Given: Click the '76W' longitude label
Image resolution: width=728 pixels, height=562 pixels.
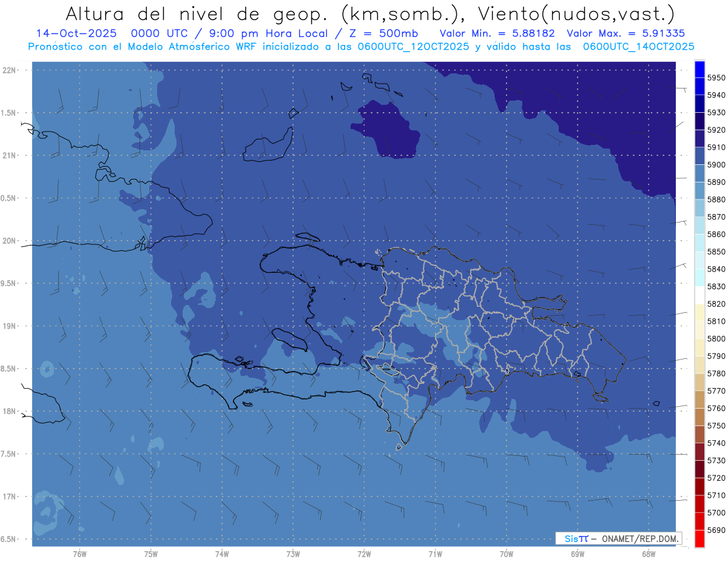Looking at the screenshot, I should [x=79, y=554].
